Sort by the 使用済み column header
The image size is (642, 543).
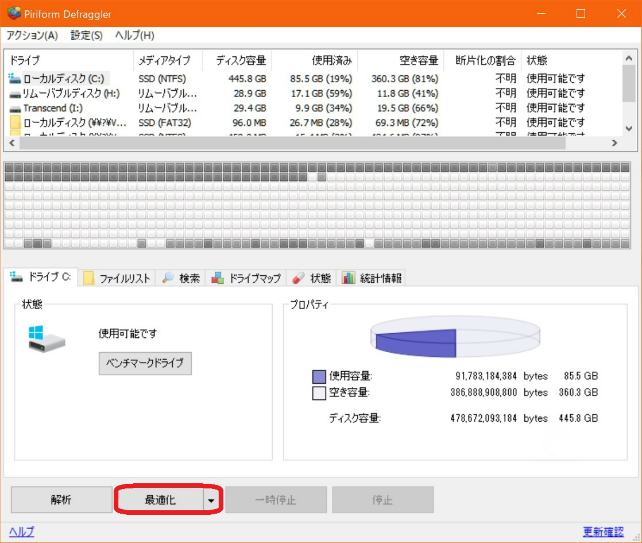pyautogui.click(x=314, y=61)
